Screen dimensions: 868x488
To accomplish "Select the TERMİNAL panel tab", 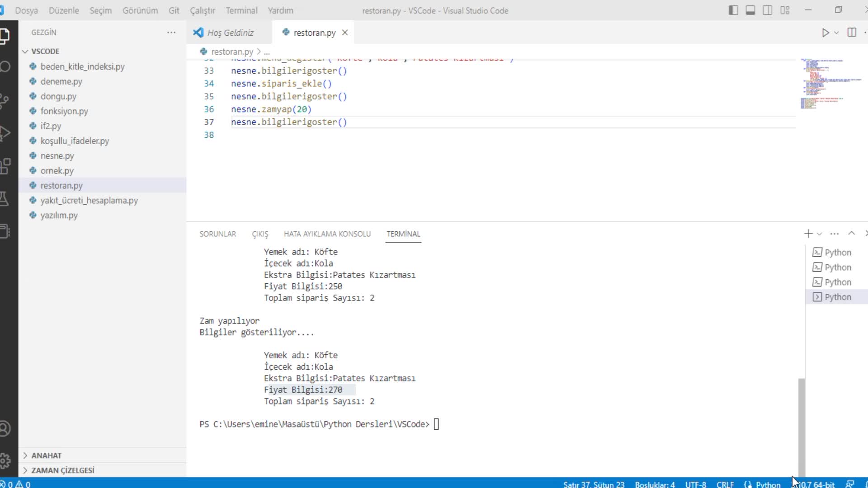I will 403,234.
